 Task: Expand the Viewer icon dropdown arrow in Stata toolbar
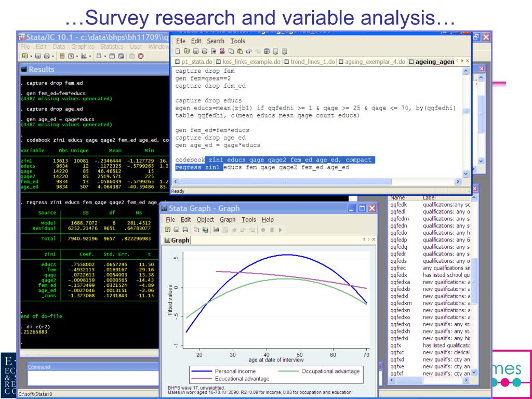[x=77, y=56]
